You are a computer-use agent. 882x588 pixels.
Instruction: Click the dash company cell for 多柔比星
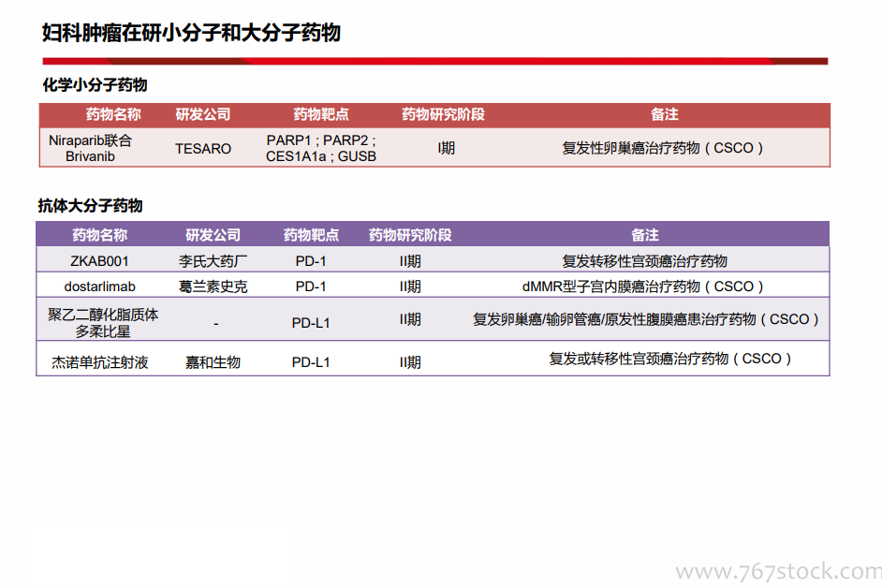(x=216, y=324)
